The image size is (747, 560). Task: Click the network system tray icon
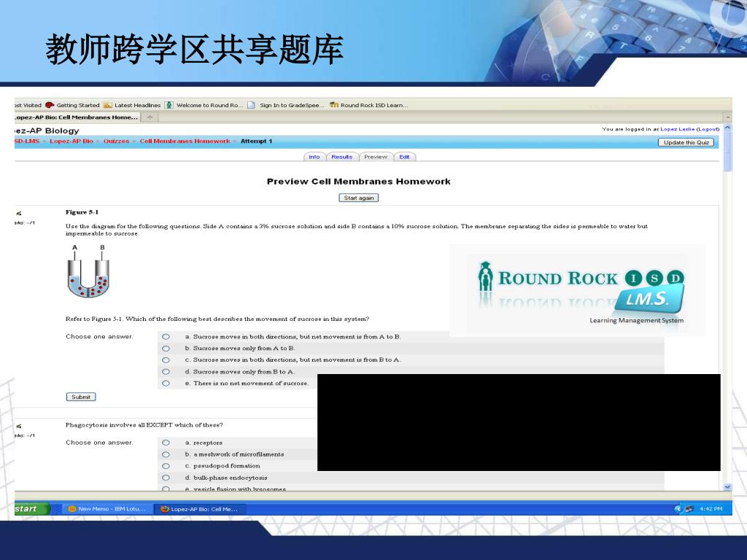[x=689, y=509]
